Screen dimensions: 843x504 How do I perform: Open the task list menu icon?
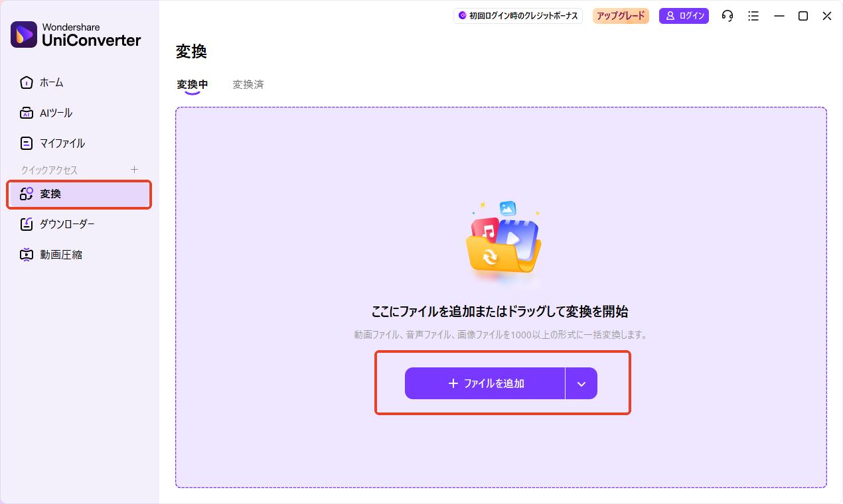coord(753,16)
